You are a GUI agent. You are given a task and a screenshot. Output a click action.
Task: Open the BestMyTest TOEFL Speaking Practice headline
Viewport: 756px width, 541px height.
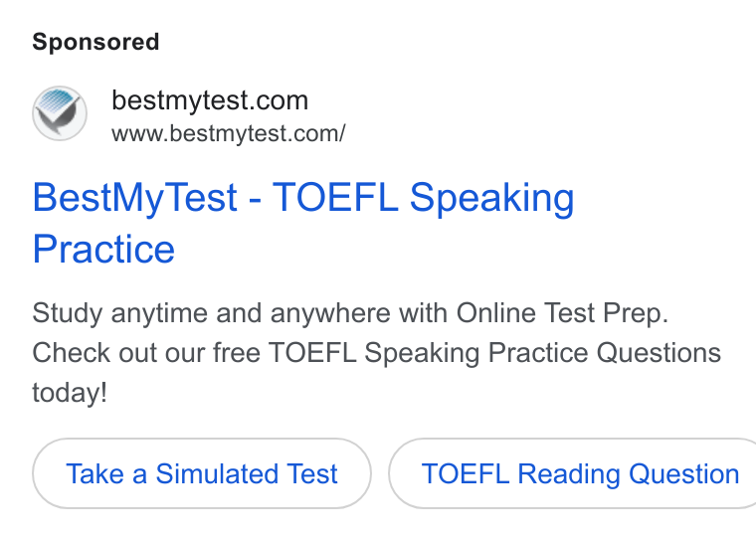(303, 223)
